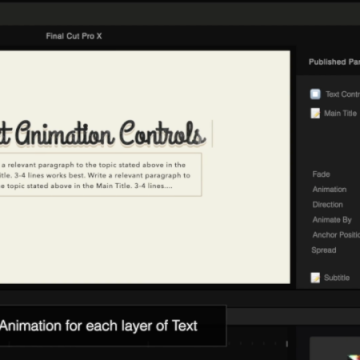
Task: Open the Published Parameters panel header
Action: tap(334, 62)
